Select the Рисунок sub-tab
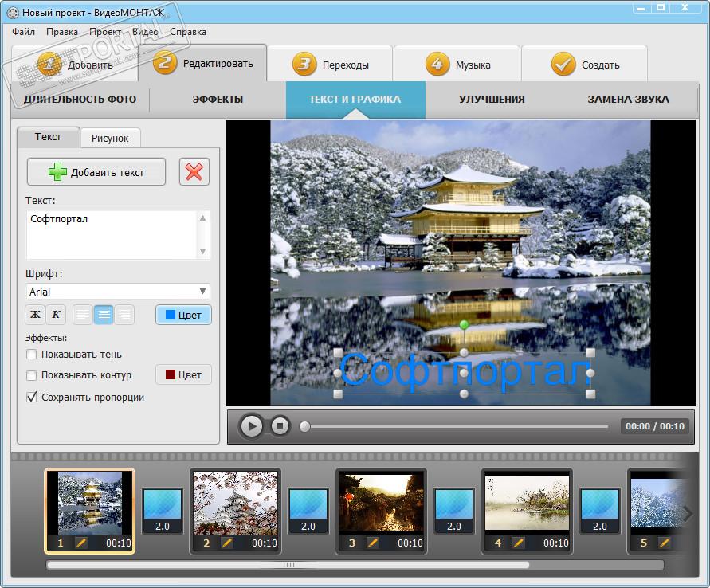Image resolution: width=710 pixels, height=588 pixels. (110, 138)
